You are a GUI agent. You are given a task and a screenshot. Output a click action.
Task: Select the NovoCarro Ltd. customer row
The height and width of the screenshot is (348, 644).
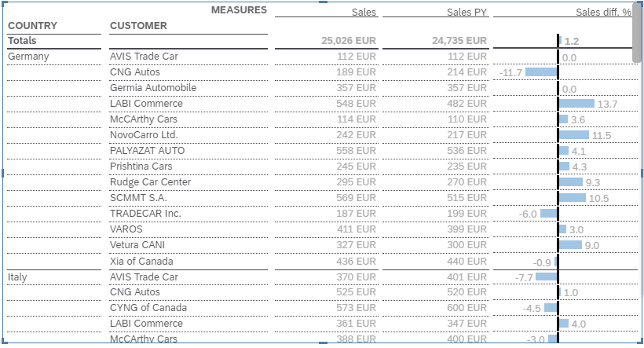[x=144, y=135]
